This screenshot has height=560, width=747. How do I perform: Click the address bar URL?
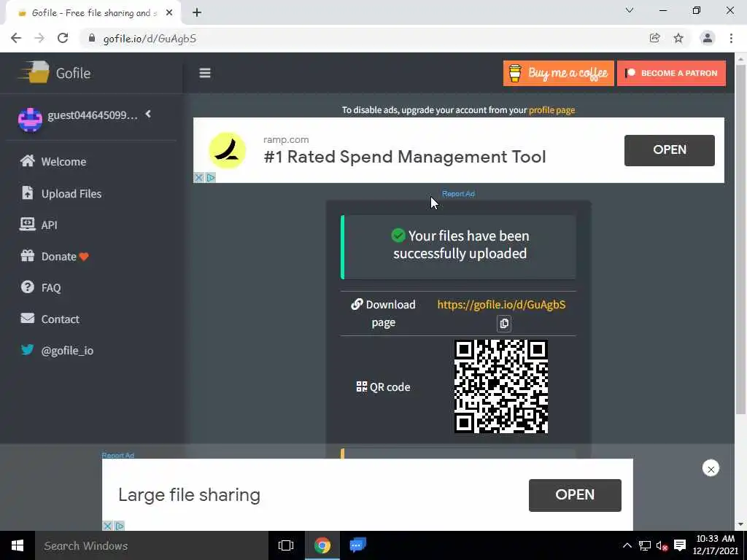tap(150, 39)
